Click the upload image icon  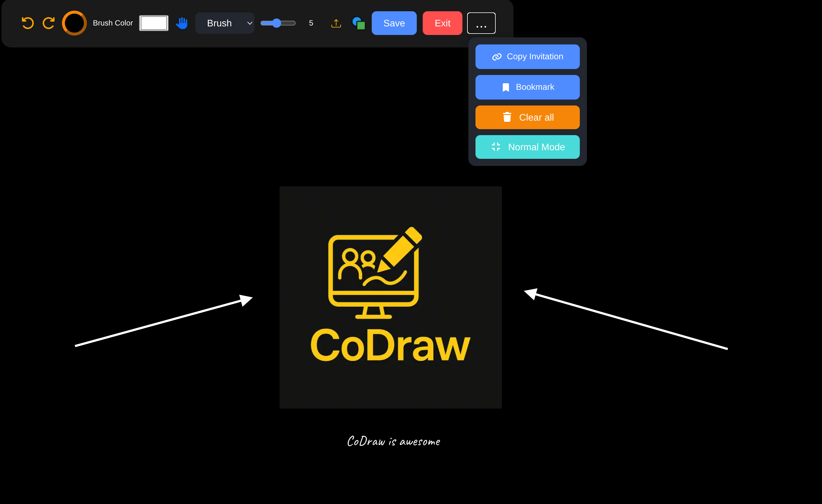click(336, 23)
